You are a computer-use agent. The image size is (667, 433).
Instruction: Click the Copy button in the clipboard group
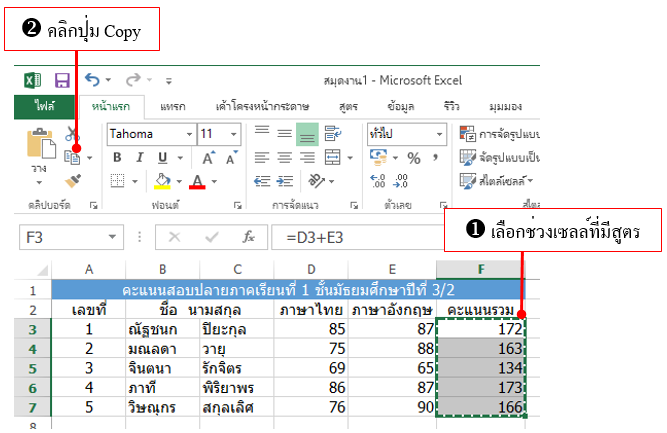click(x=73, y=157)
